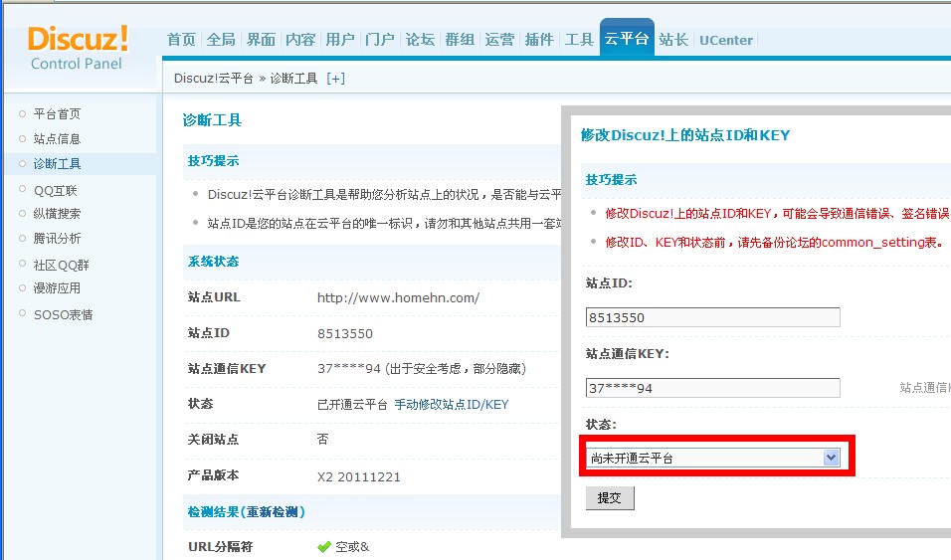Image resolution: width=951 pixels, height=560 pixels.
Task: Click the 技巧提示 header in the edit dialog
Action: coord(611,180)
